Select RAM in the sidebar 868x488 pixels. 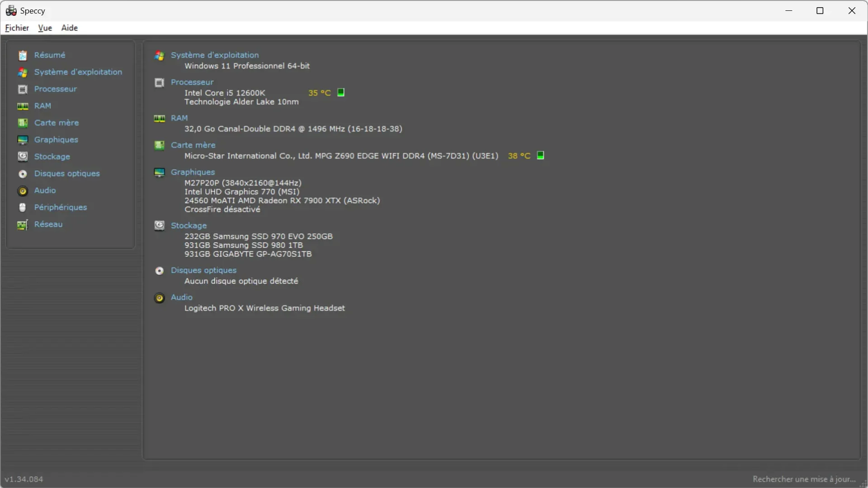click(x=42, y=106)
